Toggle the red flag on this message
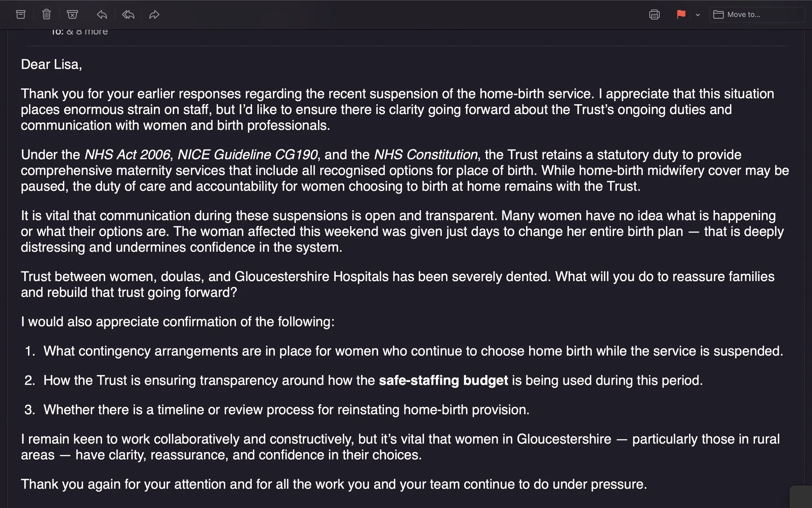812x508 pixels. pos(681,14)
